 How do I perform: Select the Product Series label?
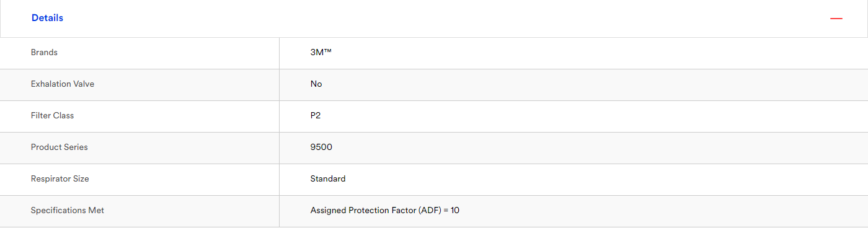pyautogui.click(x=60, y=147)
